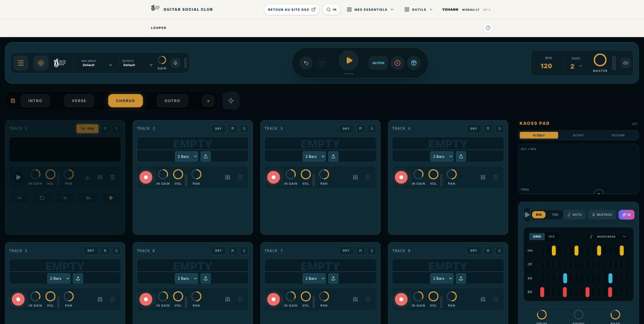The image size is (644, 324).
Task: Click the Track 1 2x speed button
Action: [88, 198]
